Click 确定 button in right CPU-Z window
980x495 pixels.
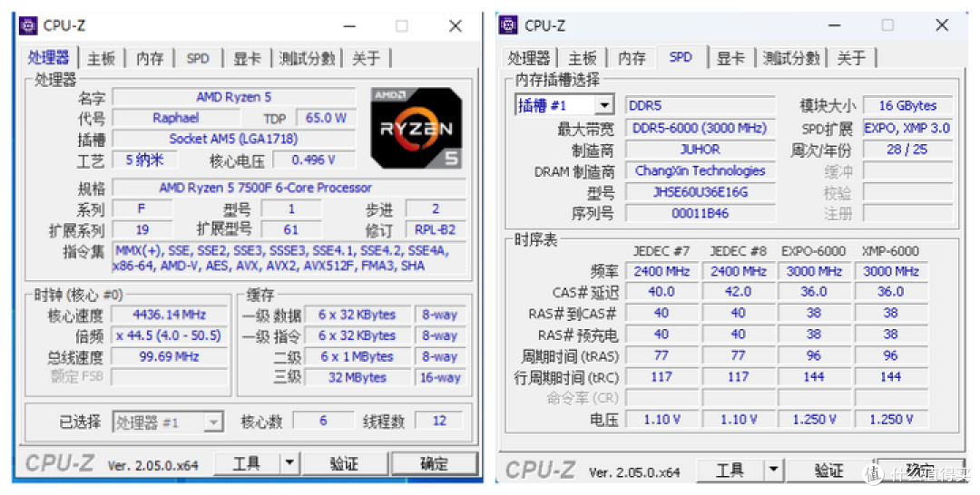tap(919, 470)
